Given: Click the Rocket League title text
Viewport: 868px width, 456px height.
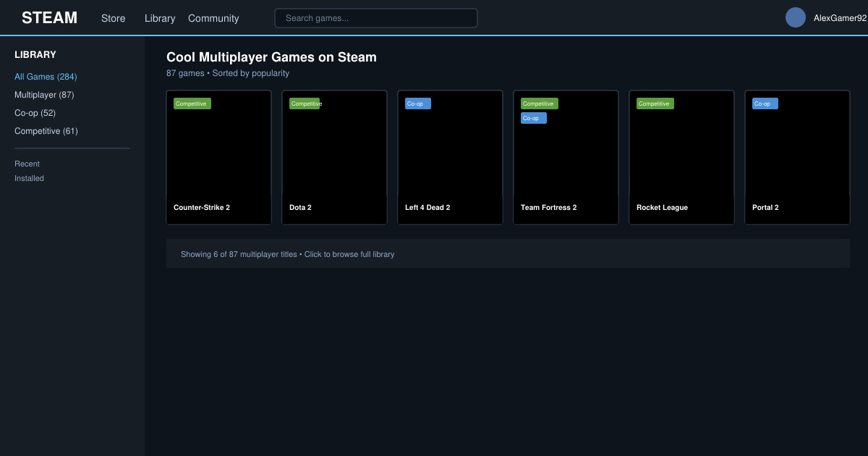Looking at the screenshot, I should click(x=662, y=208).
